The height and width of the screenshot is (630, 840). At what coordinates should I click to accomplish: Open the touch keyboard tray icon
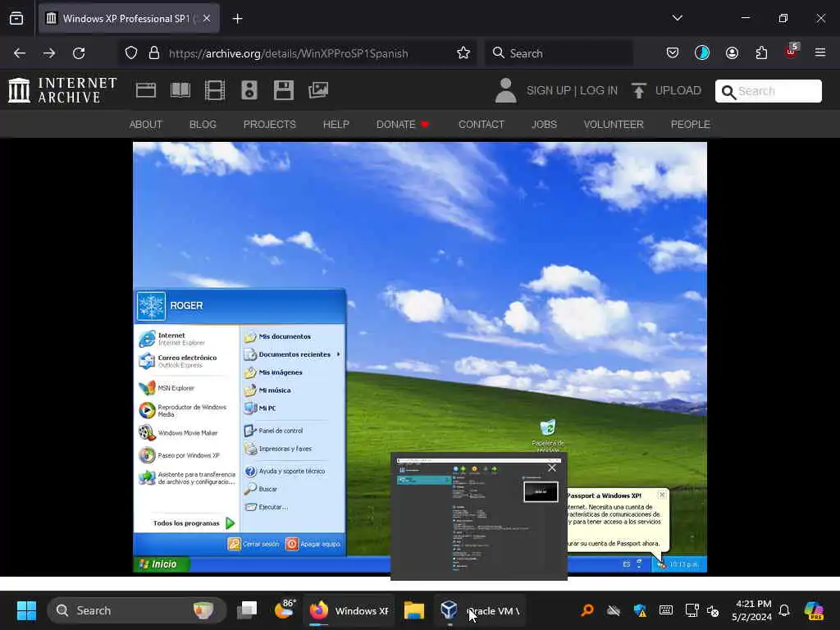pos(666,610)
